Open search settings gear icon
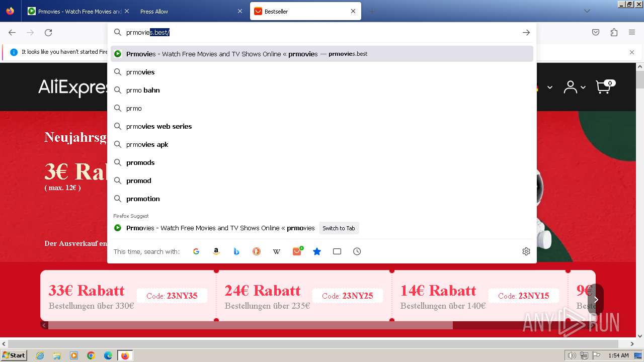The height and width of the screenshot is (362, 644). [526, 251]
